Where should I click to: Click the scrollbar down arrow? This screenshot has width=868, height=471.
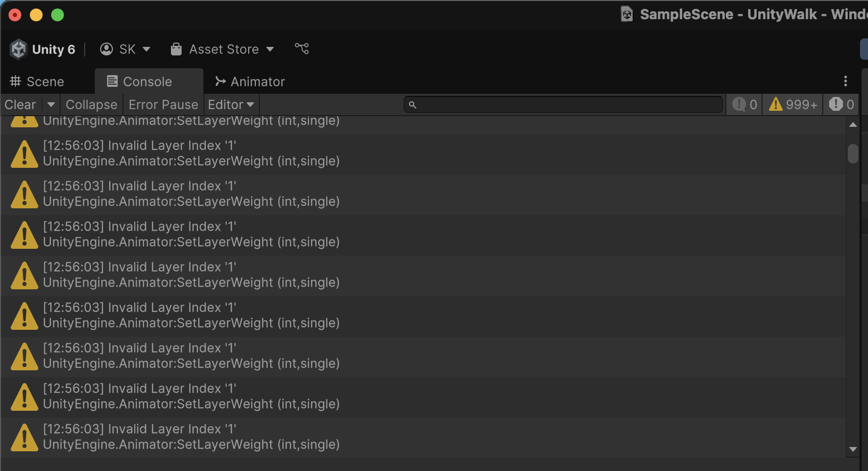tap(853, 449)
